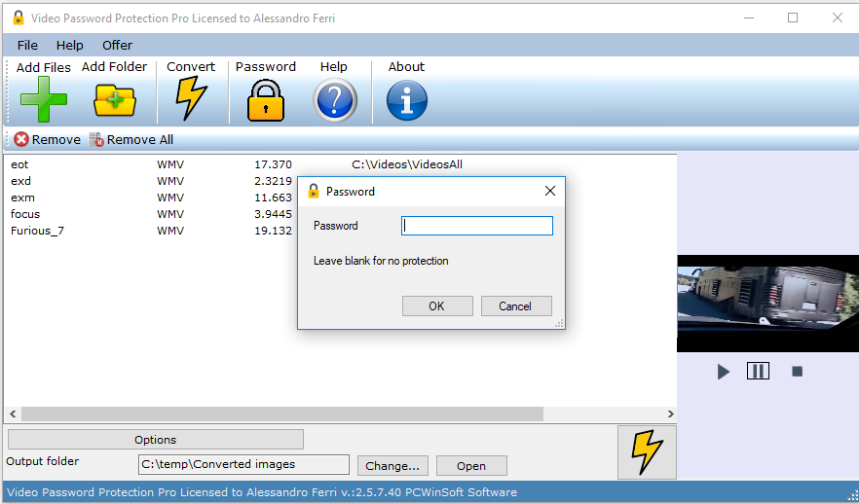This screenshot has width=859, height=504.
Task: Focus the Password input field
Action: [476, 226]
